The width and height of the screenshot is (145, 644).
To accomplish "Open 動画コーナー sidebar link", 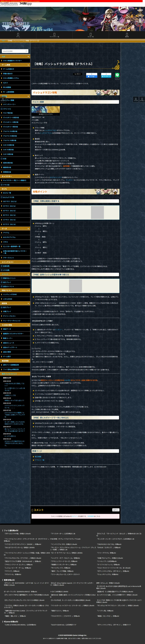I will (x=8, y=338).
